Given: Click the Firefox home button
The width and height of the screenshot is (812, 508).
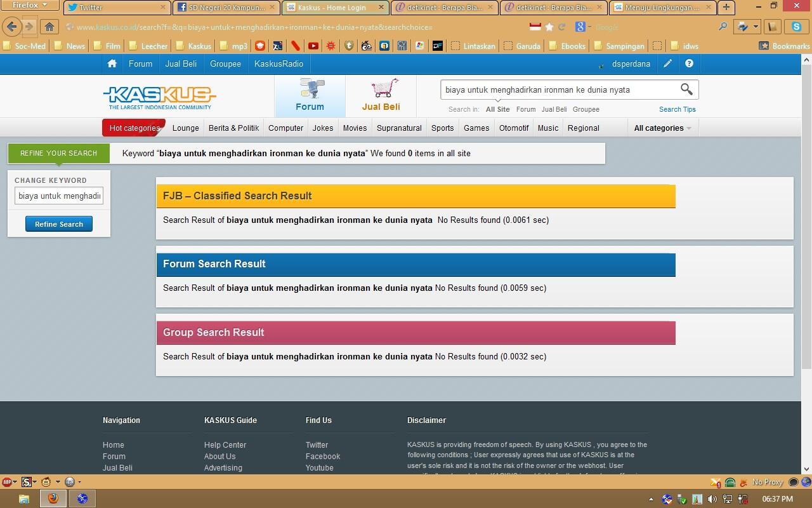Looking at the screenshot, I should tap(49, 27).
